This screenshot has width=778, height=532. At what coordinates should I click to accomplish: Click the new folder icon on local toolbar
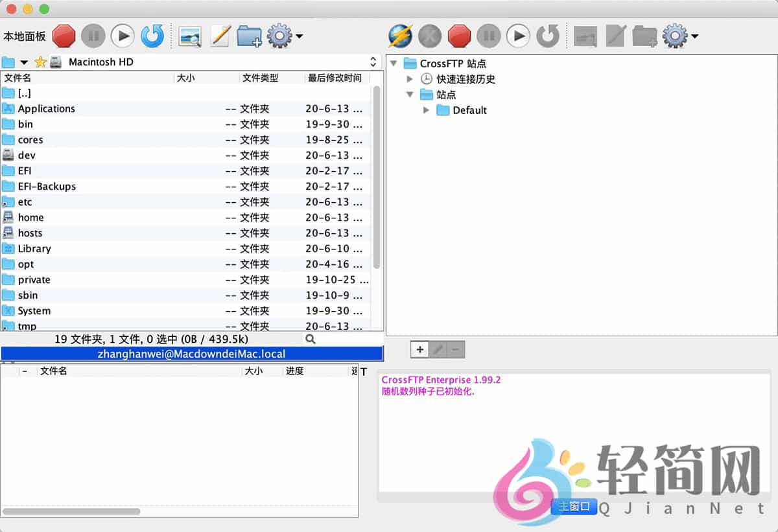(x=250, y=36)
